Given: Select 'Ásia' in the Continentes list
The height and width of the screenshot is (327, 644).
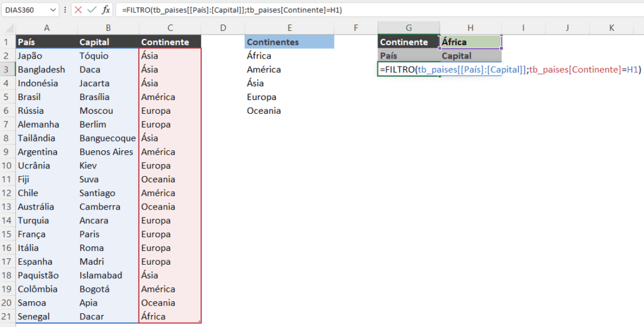Looking at the screenshot, I should point(289,83).
